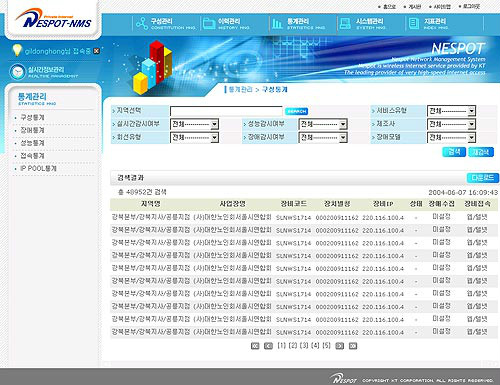Open the 시스템관리 top menu
Image resolution: width=500 pixels, height=385 pixels.
coord(369,21)
